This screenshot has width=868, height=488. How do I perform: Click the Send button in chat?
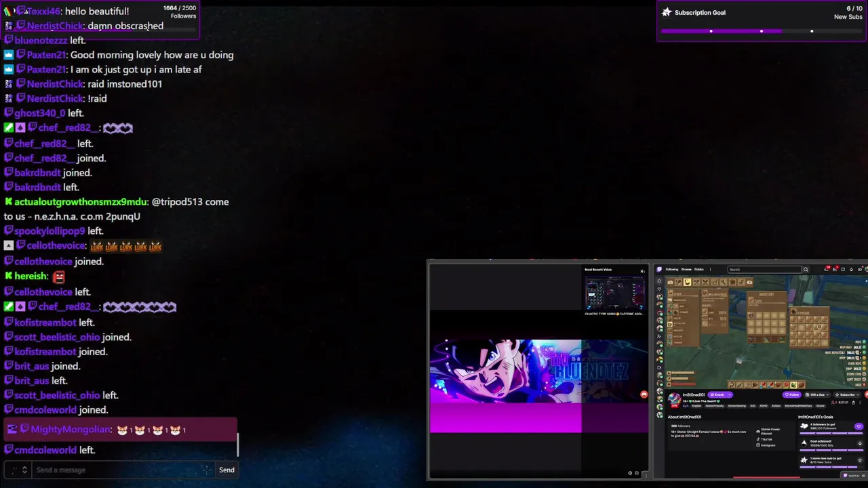226,470
